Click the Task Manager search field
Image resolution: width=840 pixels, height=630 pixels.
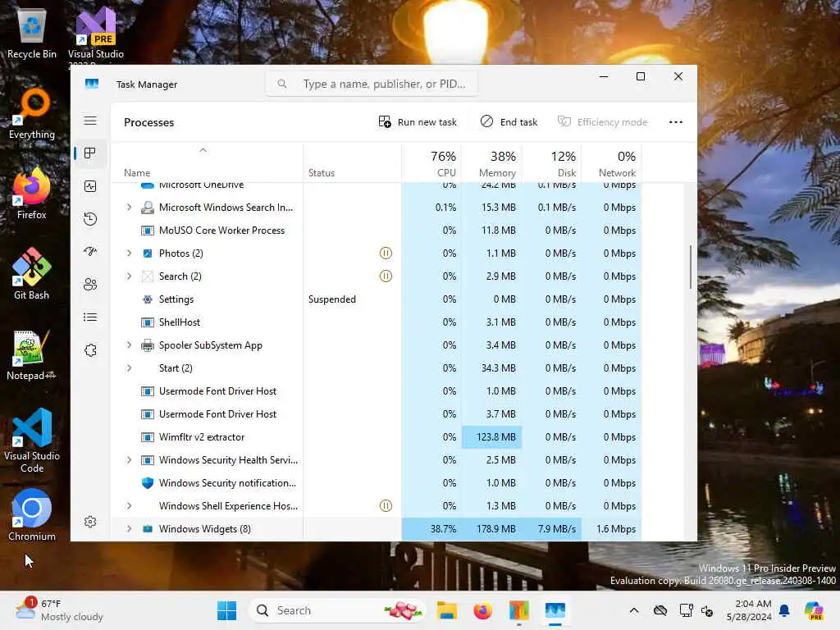[x=372, y=84]
